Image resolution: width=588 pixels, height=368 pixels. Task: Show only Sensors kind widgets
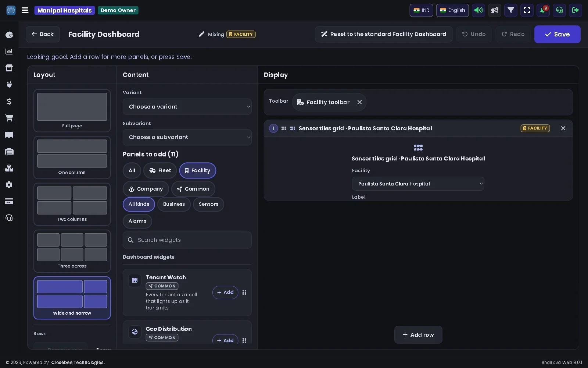point(208,204)
